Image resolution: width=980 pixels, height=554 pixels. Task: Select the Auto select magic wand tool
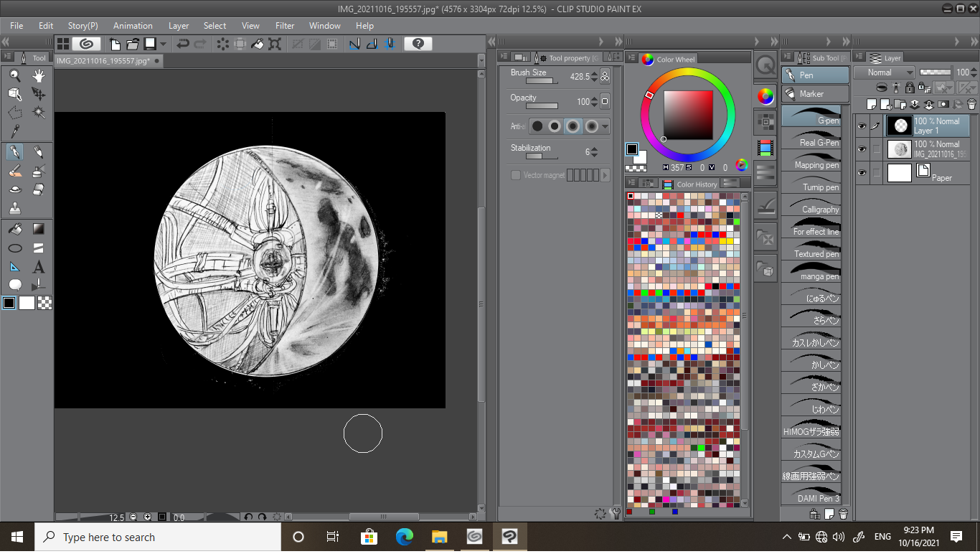click(x=39, y=113)
